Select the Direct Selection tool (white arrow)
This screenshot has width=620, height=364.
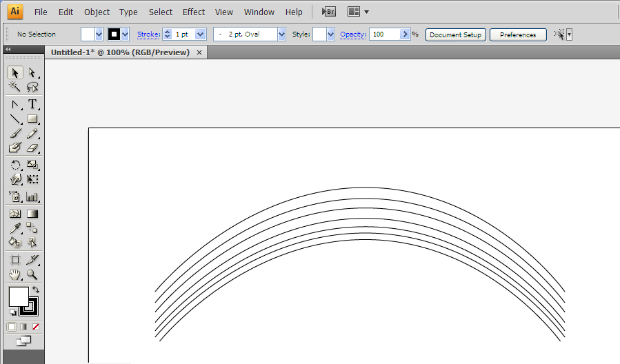coord(32,72)
